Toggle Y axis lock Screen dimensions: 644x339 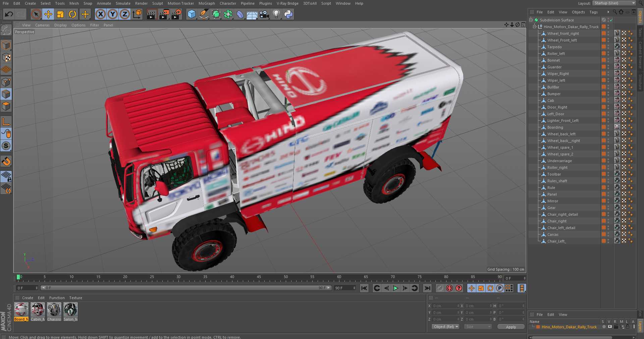(x=113, y=14)
